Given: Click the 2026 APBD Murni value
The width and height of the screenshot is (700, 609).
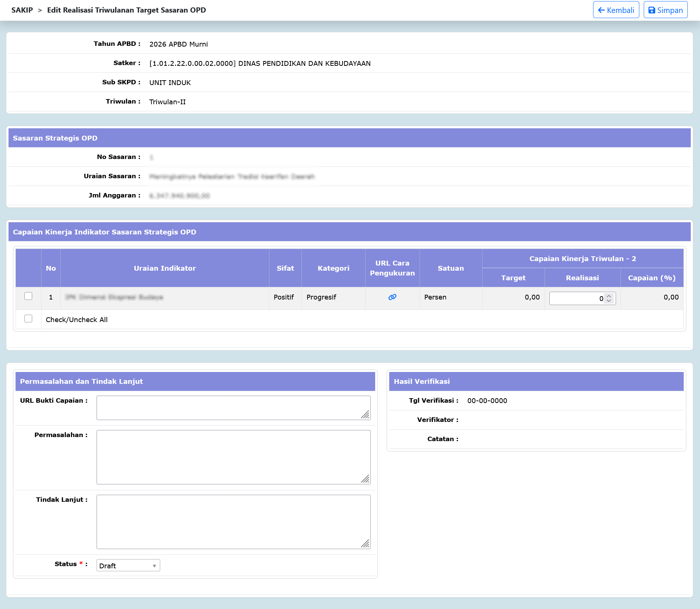Looking at the screenshot, I should pyautogui.click(x=179, y=44).
